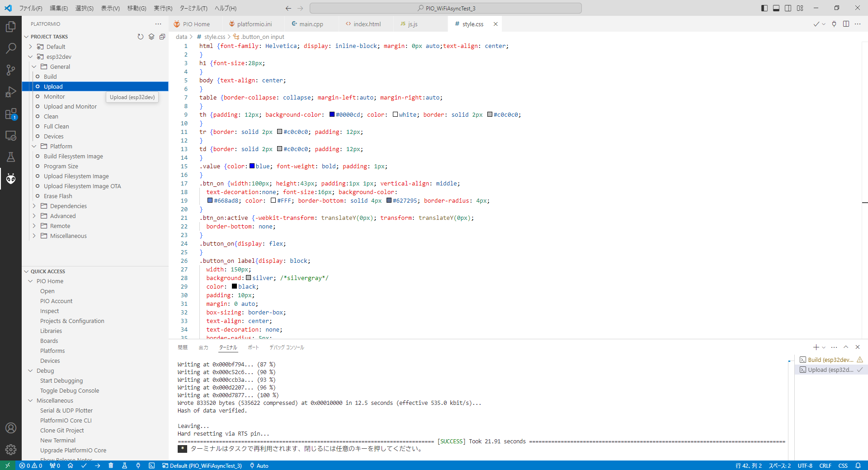
Task: Open the Source Control view
Action: [x=11, y=70]
